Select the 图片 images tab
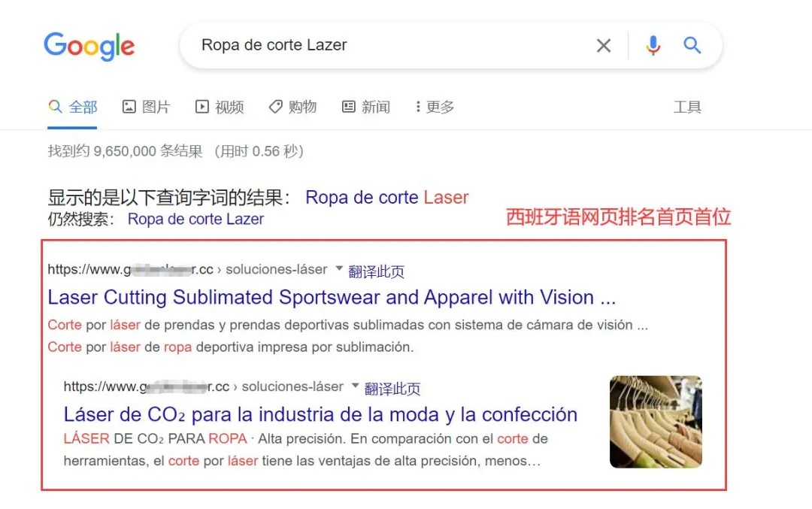 (146, 107)
